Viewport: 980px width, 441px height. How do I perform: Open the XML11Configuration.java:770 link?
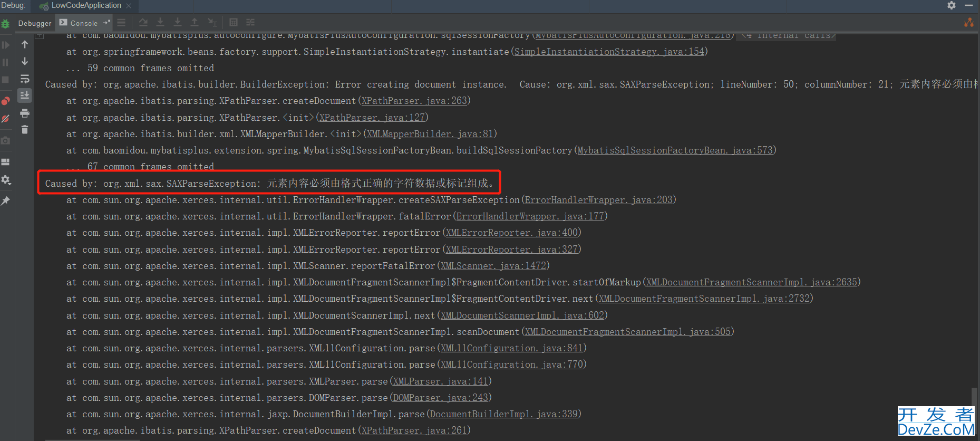(x=511, y=365)
